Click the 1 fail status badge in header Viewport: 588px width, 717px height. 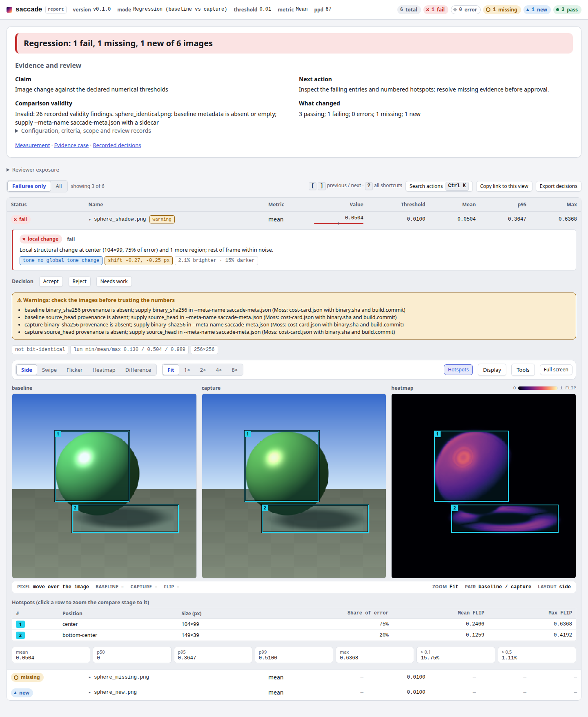point(436,10)
